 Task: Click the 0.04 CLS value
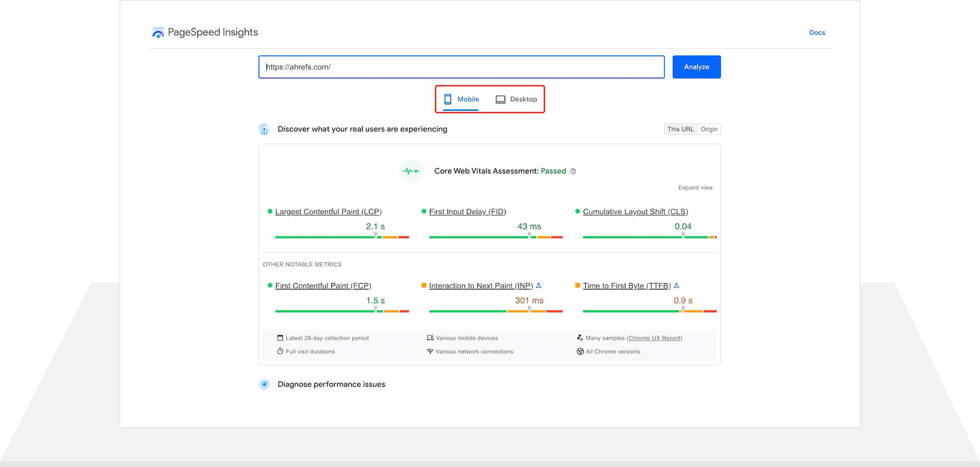pos(683,226)
